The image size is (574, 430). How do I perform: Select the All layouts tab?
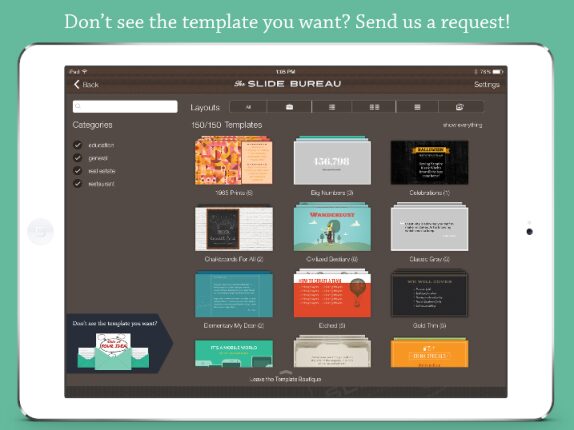click(x=248, y=107)
